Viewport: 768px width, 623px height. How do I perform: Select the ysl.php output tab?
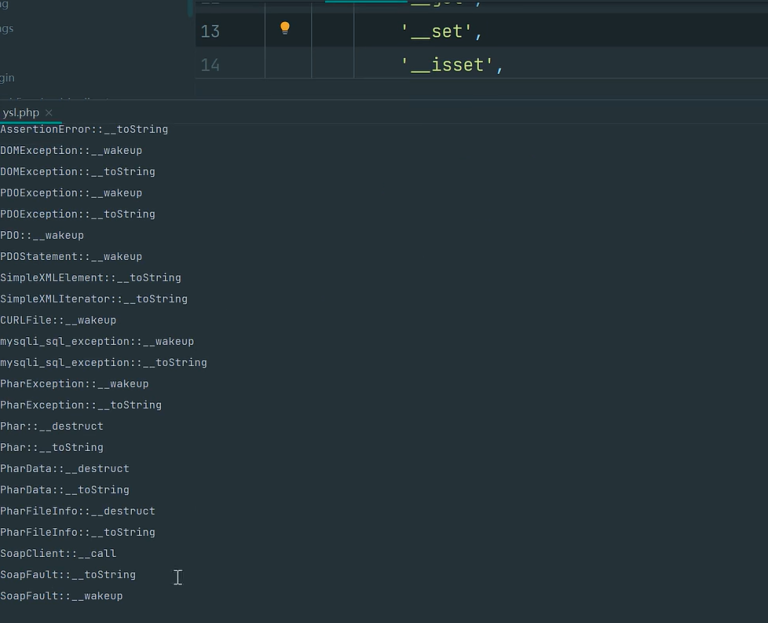coord(21,113)
